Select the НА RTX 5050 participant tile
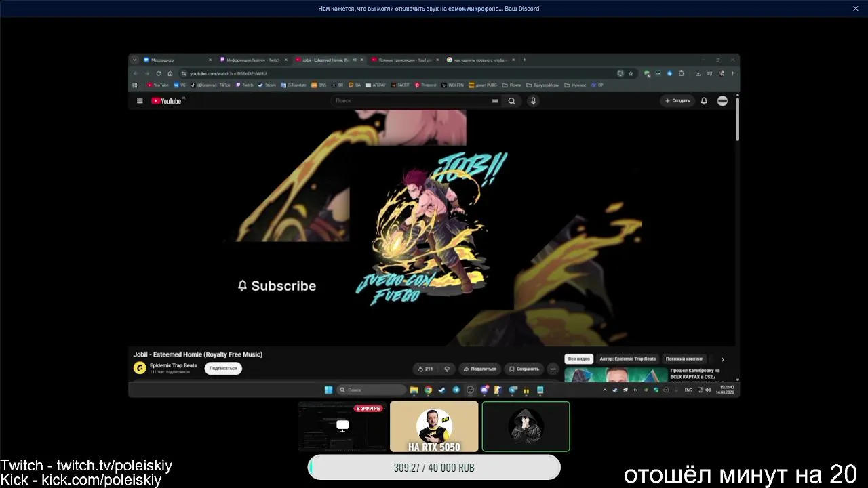Screen dimensions: 868x488 [x=434, y=426]
